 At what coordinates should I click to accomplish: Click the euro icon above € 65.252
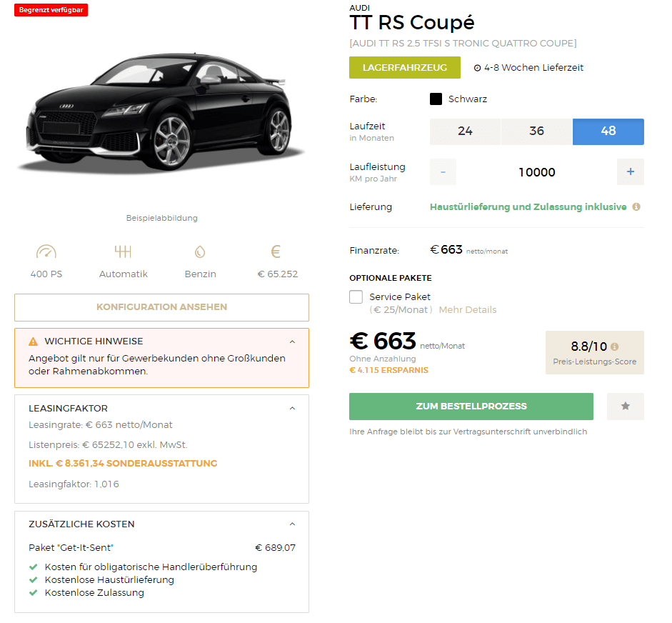(276, 251)
